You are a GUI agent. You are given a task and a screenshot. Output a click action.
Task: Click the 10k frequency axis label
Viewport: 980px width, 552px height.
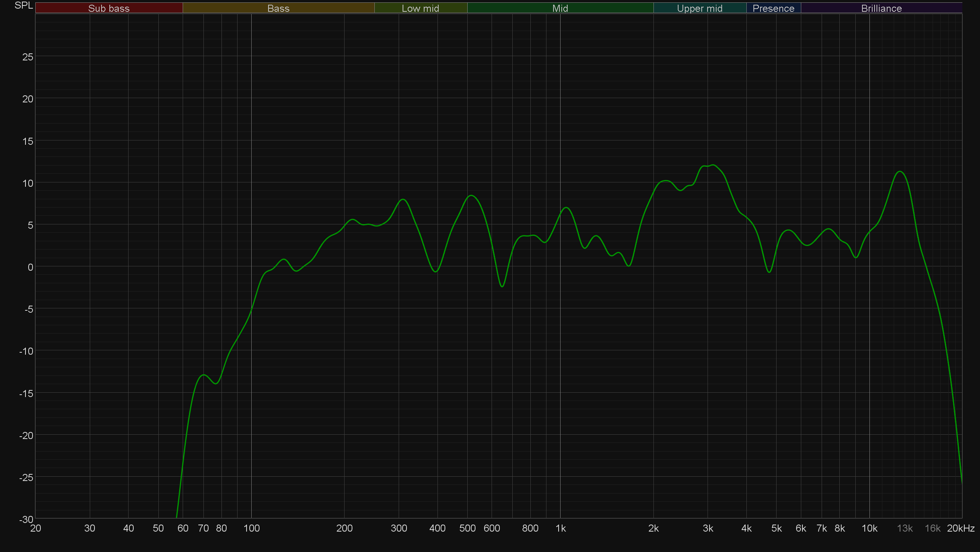[869, 528]
